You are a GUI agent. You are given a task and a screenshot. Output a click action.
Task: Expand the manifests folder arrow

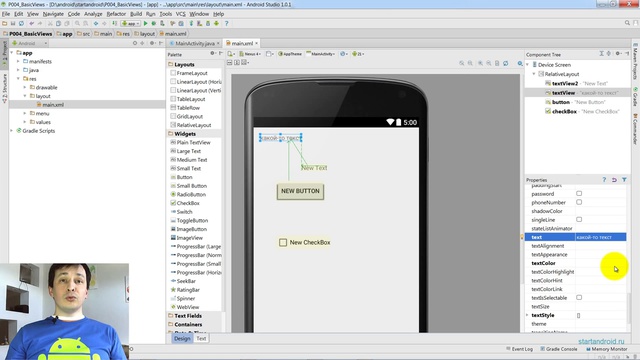coord(18,61)
